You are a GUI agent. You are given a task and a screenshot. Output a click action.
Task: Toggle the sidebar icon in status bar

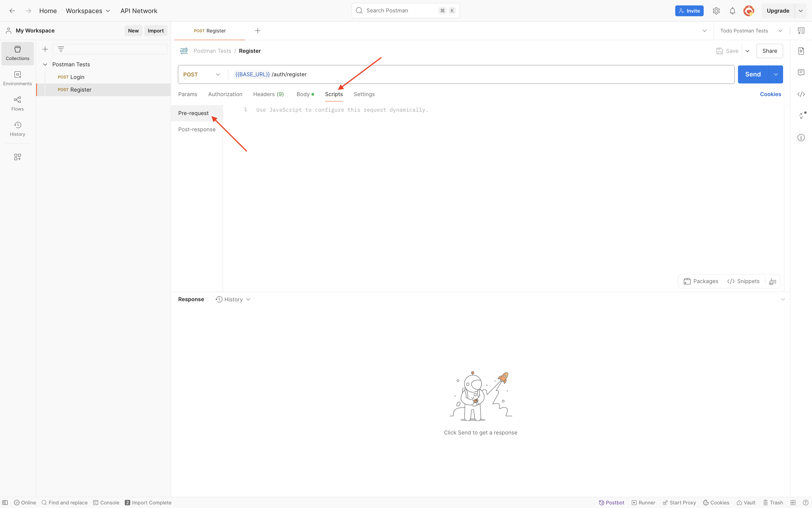5,503
